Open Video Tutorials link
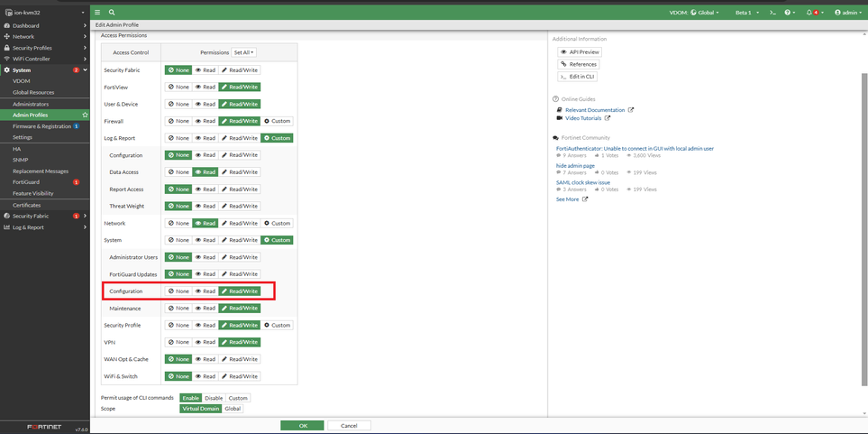868x434 pixels. [583, 118]
